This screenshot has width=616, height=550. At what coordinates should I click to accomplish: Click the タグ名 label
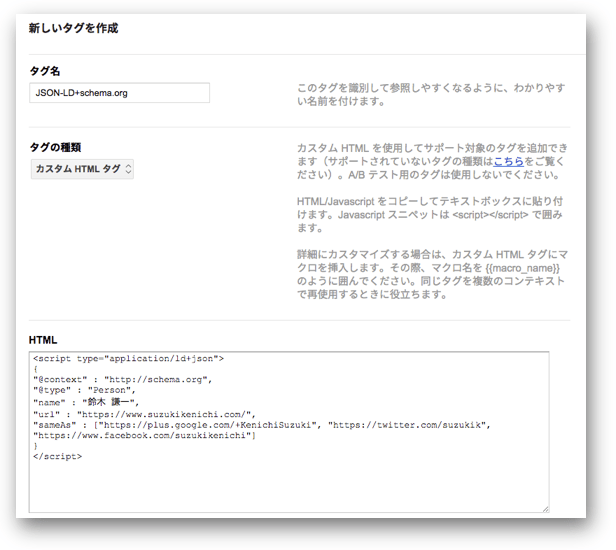point(45,71)
